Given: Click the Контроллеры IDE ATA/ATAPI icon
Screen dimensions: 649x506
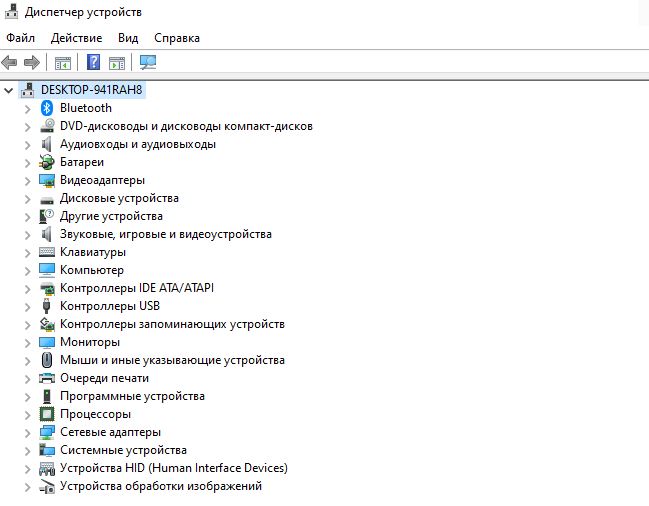Looking at the screenshot, I should click(47, 288).
